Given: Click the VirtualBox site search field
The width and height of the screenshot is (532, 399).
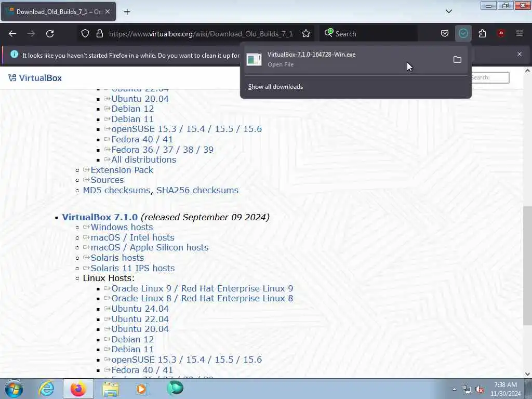Looking at the screenshot, I should click(x=490, y=77).
